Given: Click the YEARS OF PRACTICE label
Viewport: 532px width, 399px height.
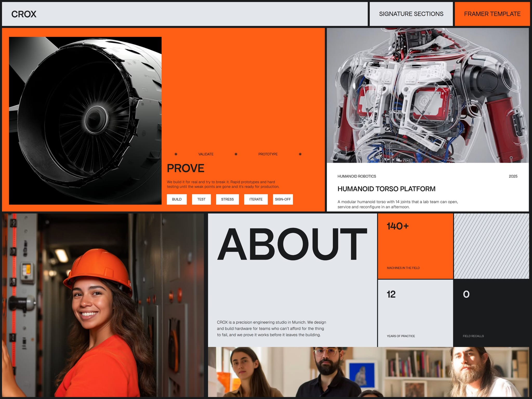Looking at the screenshot, I should pyautogui.click(x=401, y=336).
